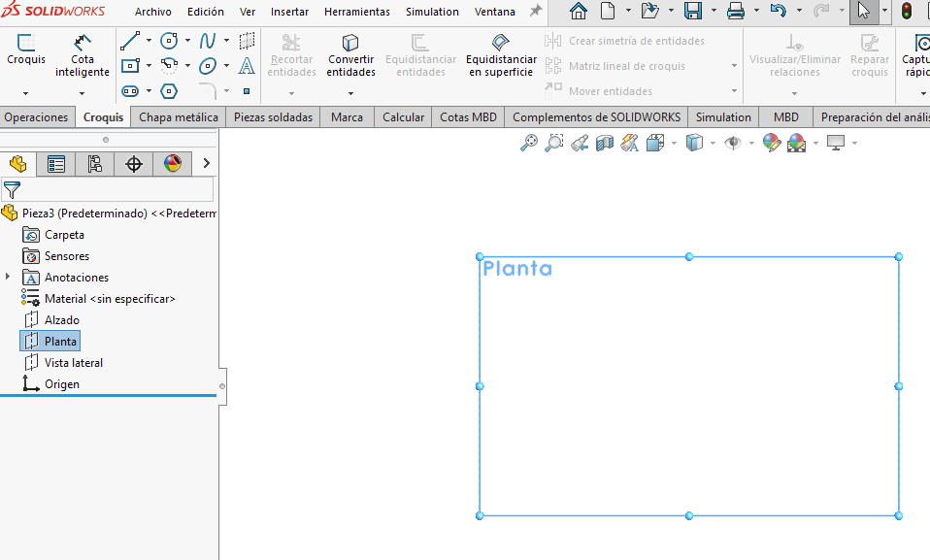Expand the Anotaciones tree node

coord(8,277)
